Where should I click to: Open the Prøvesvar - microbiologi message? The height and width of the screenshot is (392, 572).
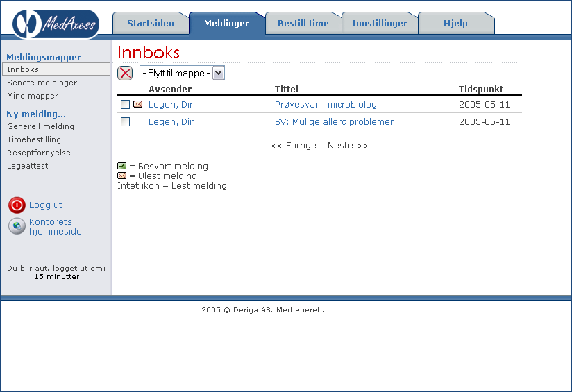point(327,105)
